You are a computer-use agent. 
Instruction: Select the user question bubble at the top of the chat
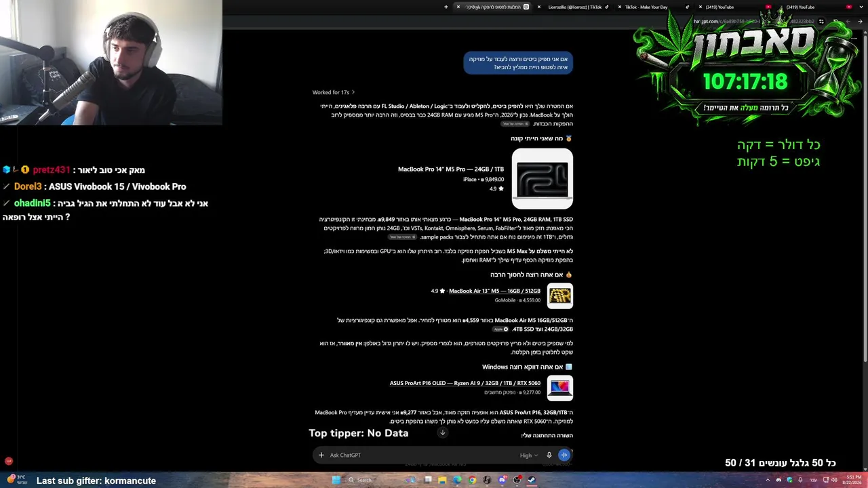coord(518,63)
